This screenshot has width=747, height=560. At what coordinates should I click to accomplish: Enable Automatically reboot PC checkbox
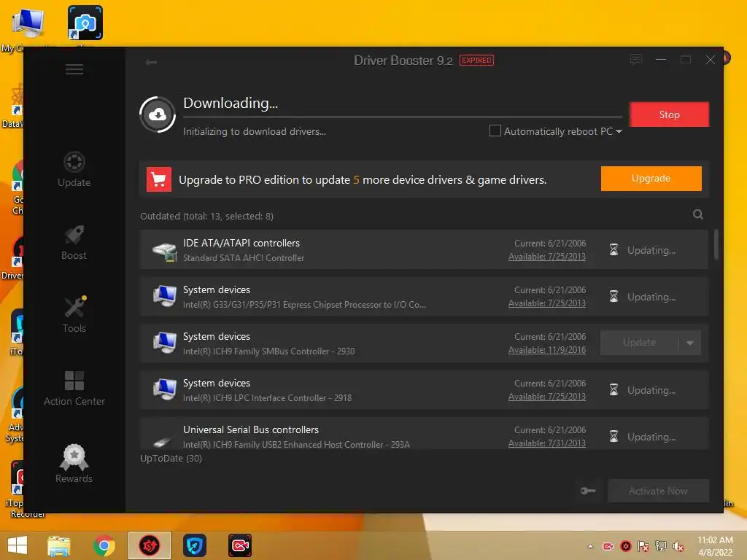495,131
